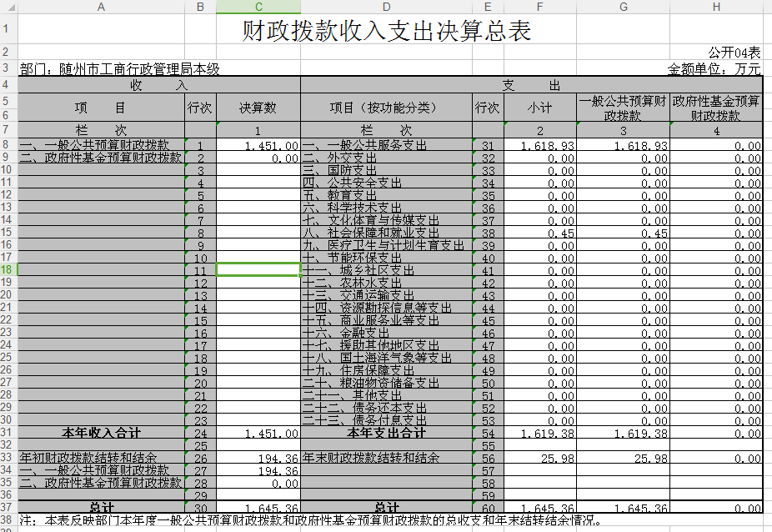Select the department cell 部门：随州市工商行政管理局本级
Viewport: 772px width, 532px height.
[x=120, y=68]
